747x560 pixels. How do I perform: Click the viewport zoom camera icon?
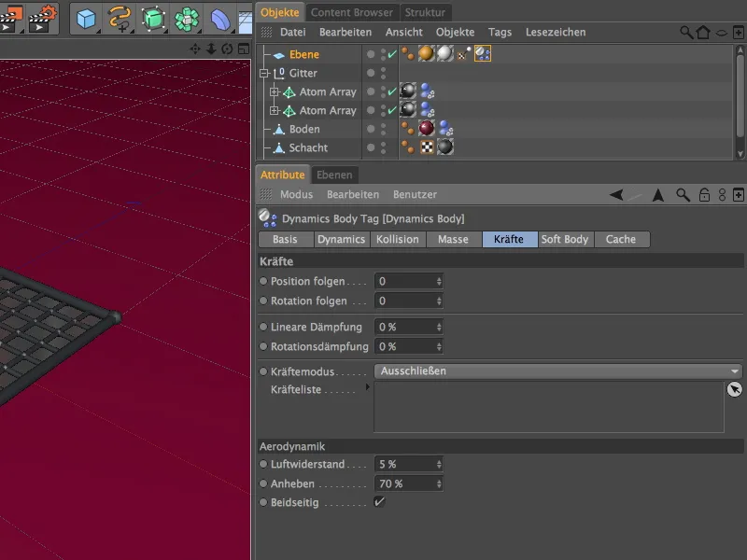click(x=211, y=49)
